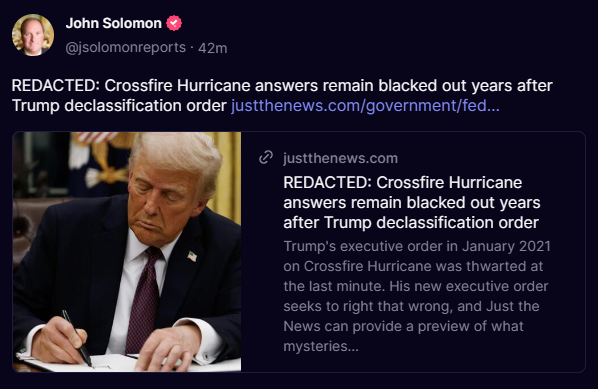
Task: Click "Trump declassification order" in post body
Action: point(119,106)
